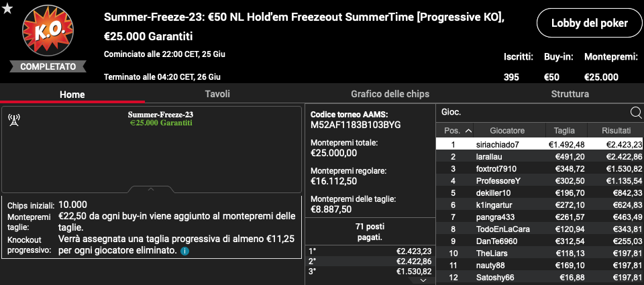Viewport: 644px width, 285px height.
Task: Click the Gioc. search input field
Action: pyautogui.click(x=533, y=112)
